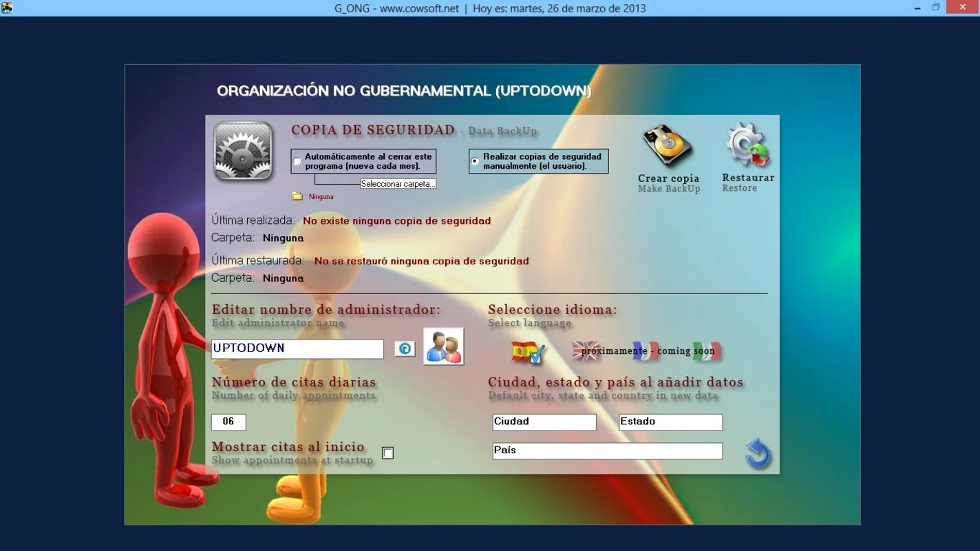This screenshot has height=551, width=980.
Task: Click 'No existe ninguna copia de seguridad' text
Action: (x=397, y=221)
